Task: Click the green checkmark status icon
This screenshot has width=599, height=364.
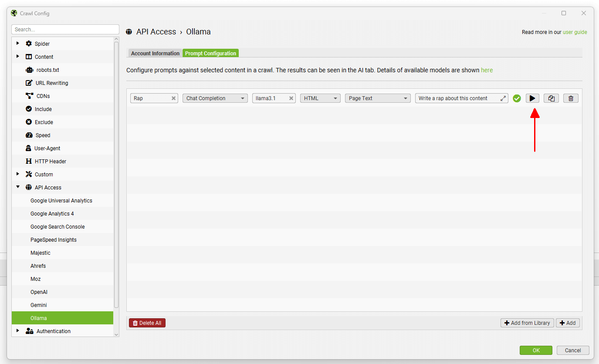Action: tap(517, 98)
